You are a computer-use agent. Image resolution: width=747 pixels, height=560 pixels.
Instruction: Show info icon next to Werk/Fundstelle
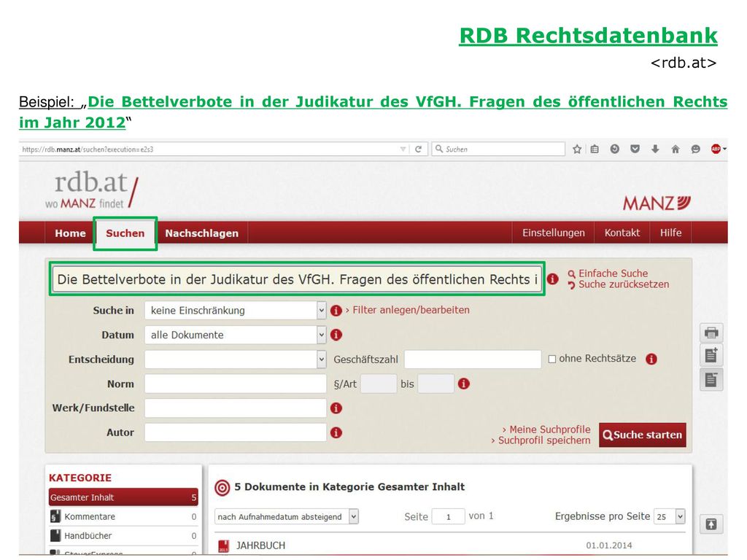click(x=336, y=408)
